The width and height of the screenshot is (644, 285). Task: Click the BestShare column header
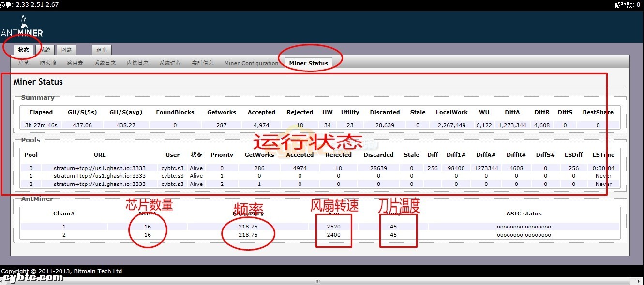pos(598,112)
